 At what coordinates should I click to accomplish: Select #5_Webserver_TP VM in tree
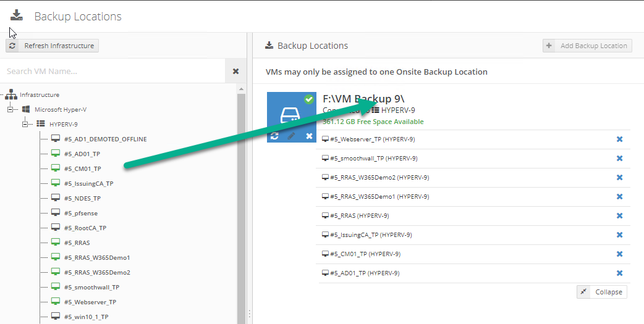tap(90, 302)
